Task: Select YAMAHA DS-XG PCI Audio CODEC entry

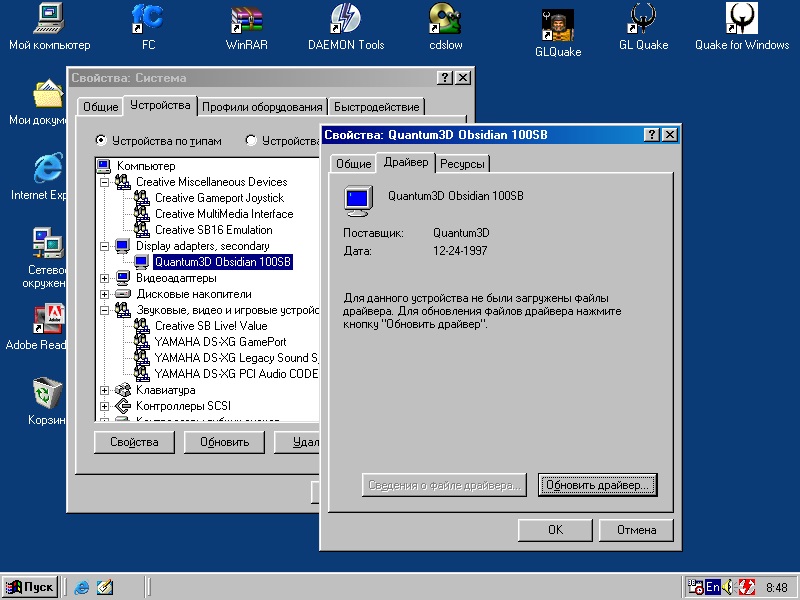Action: coord(236,373)
